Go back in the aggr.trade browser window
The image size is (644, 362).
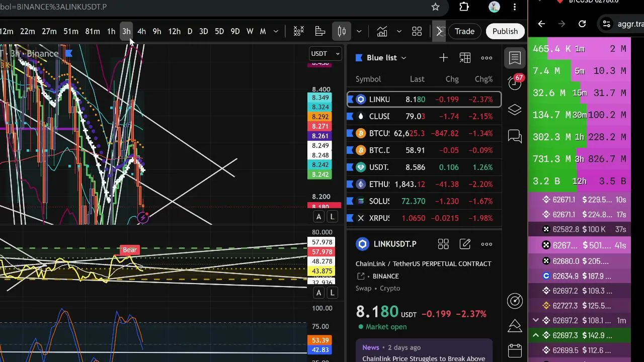coord(541,24)
